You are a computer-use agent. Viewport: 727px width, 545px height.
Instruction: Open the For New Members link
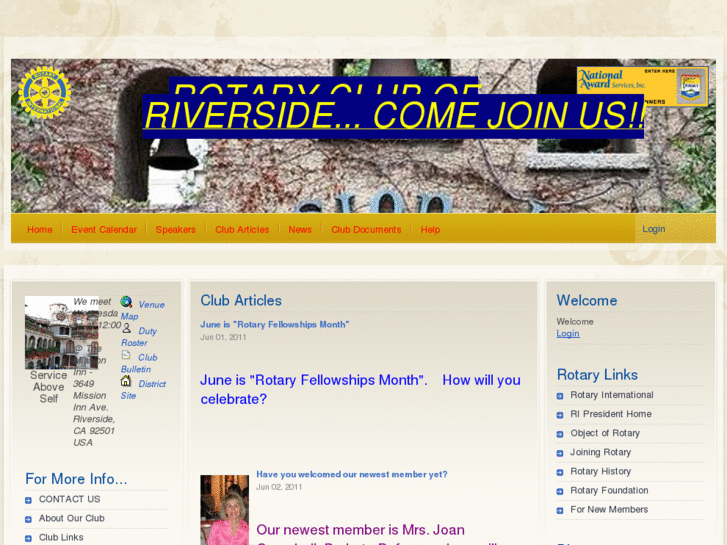[609, 509]
